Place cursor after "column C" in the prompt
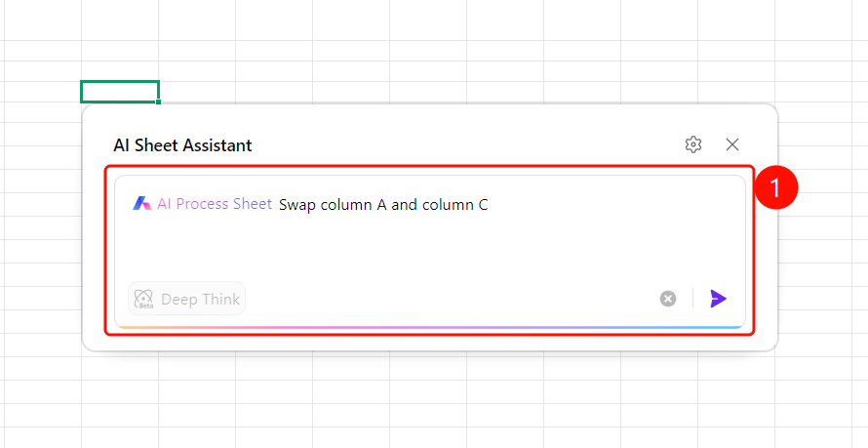The height and width of the screenshot is (448, 868). pyautogui.click(x=490, y=205)
